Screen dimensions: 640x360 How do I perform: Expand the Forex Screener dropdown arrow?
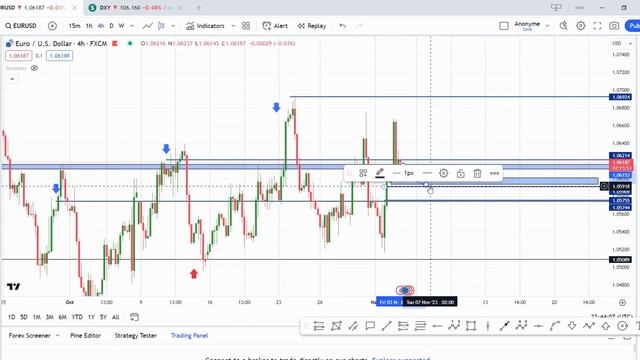tap(58, 336)
